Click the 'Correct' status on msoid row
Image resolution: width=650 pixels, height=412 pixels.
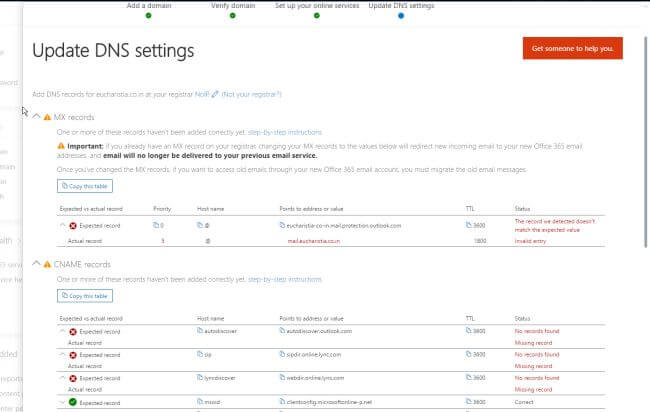coord(524,402)
